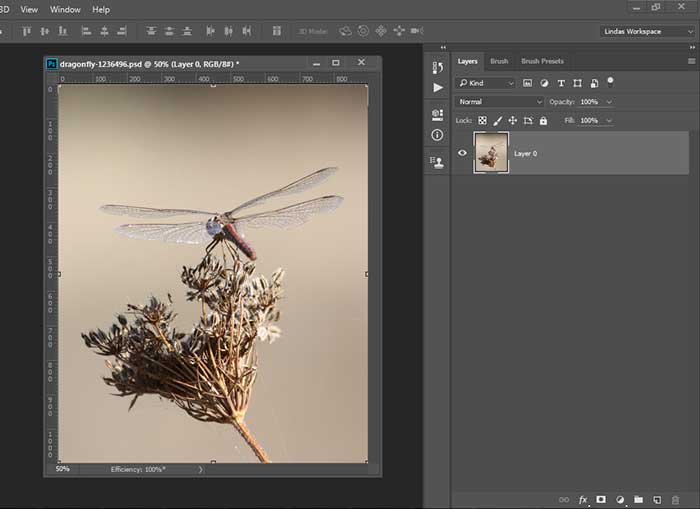The image size is (700, 509).
Task: Delete layer trash icon
Action: 675,500
